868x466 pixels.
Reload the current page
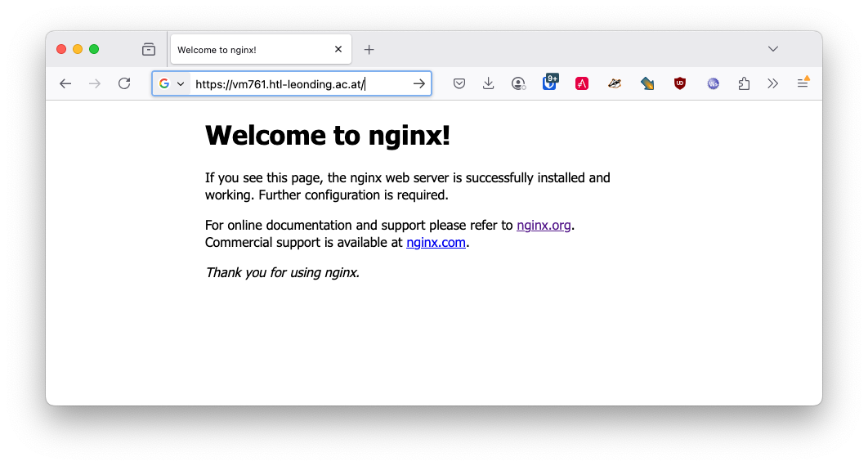tap(124, 83)
